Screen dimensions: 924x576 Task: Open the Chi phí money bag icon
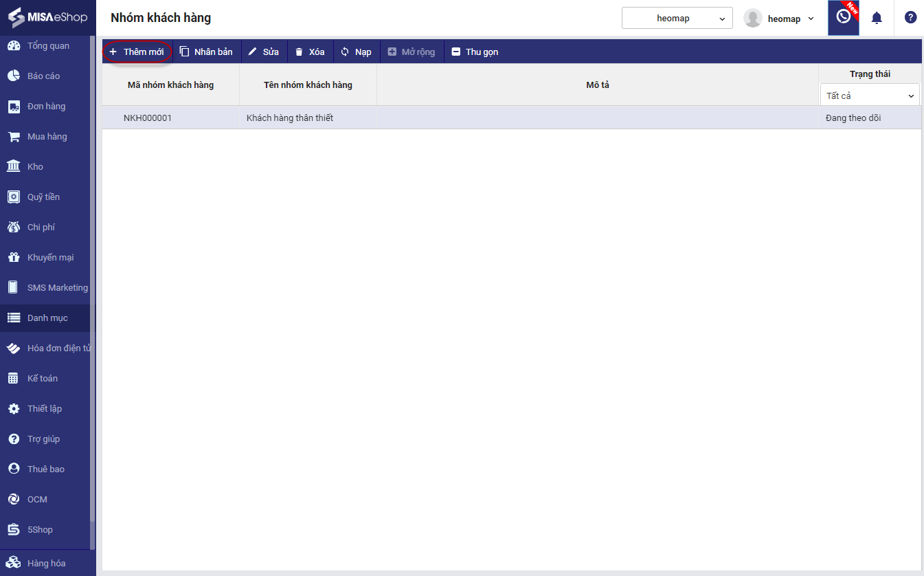13,228
